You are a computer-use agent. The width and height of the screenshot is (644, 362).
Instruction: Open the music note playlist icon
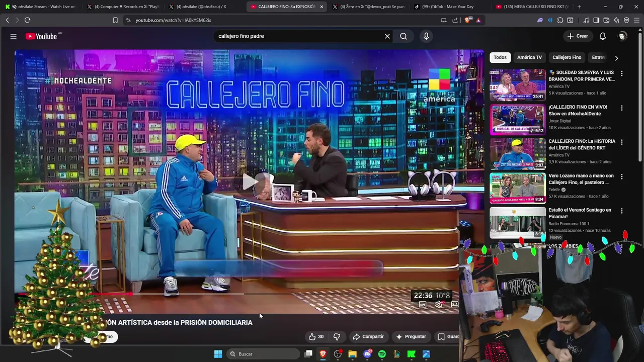pos(586,20)
